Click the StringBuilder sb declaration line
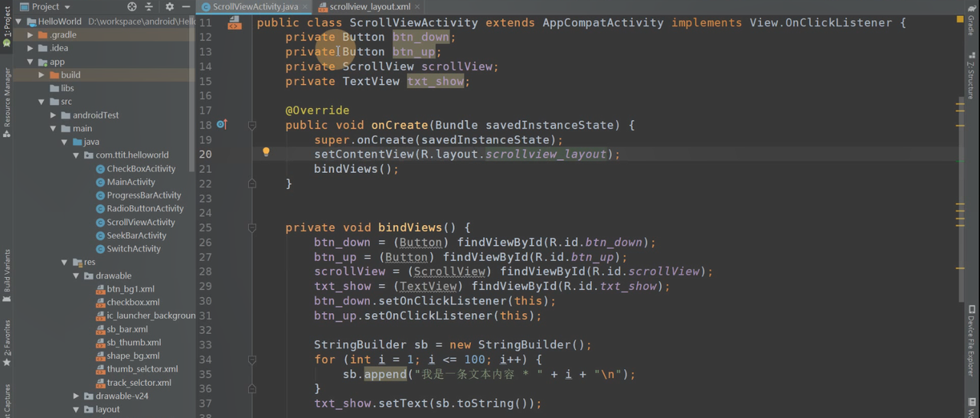Image resolution: width=980 pixels, height=418 pixels. coord(452,345)
